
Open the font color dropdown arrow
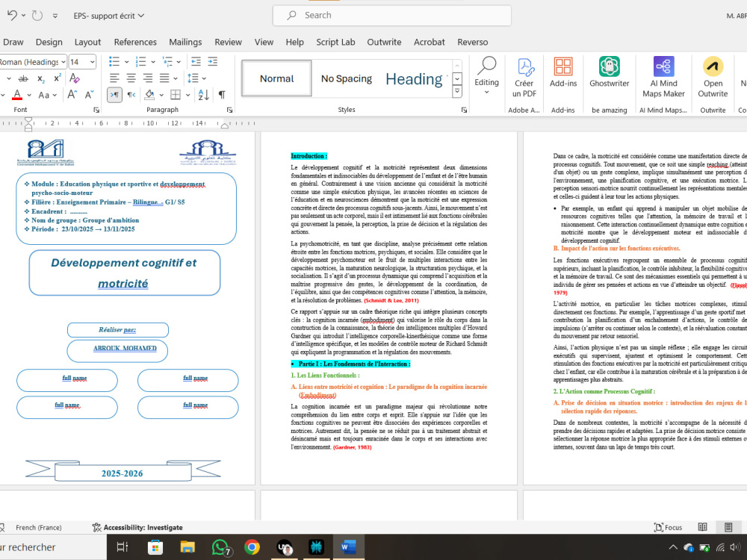point(29,96)
